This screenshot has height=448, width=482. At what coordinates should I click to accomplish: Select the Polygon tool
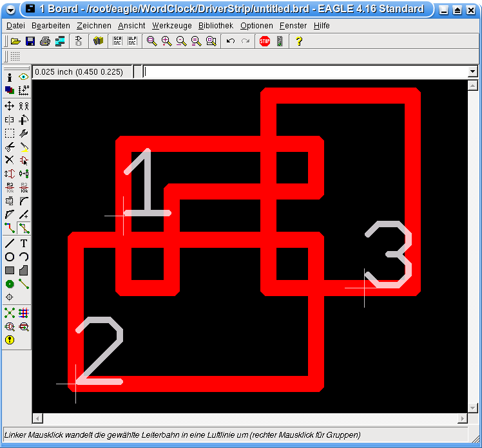pyautogui.click(x=24, y=270)
